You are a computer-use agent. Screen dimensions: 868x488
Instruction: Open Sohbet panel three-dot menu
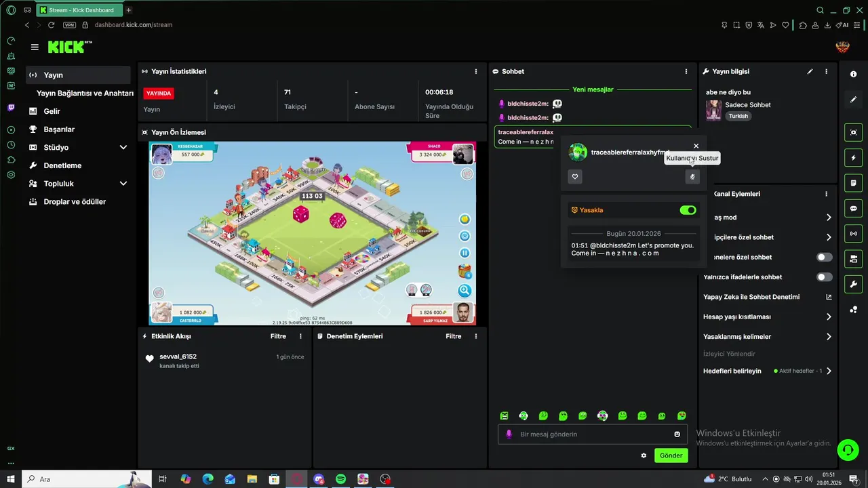point(686,71)
